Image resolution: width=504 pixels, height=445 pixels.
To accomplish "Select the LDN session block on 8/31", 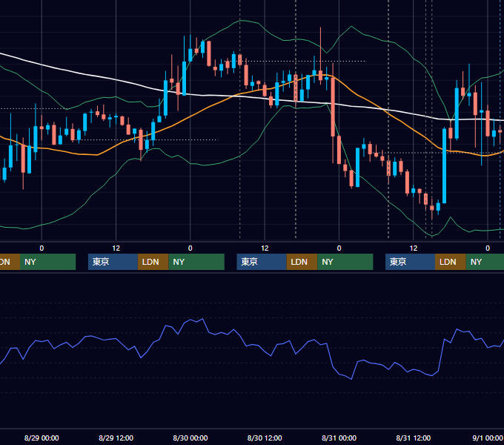I will pyautogui.click(x=451, y=262).
